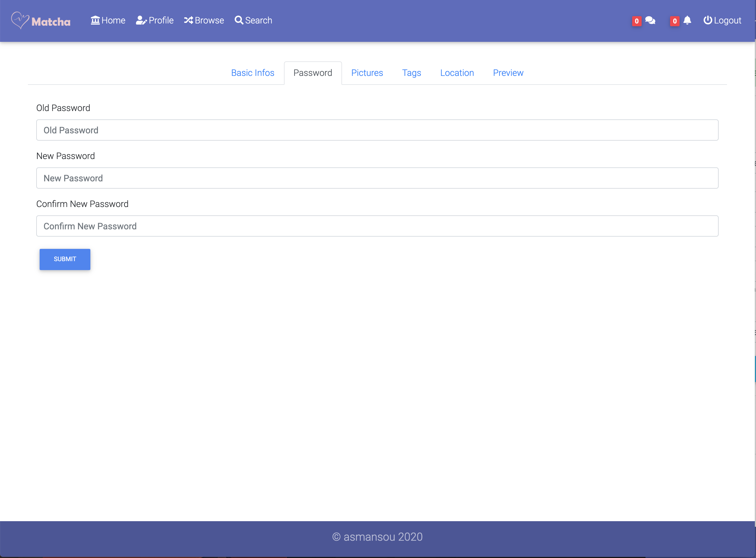Click the Matcha heart logo icon
756x558 pixels.
point(20,20)
